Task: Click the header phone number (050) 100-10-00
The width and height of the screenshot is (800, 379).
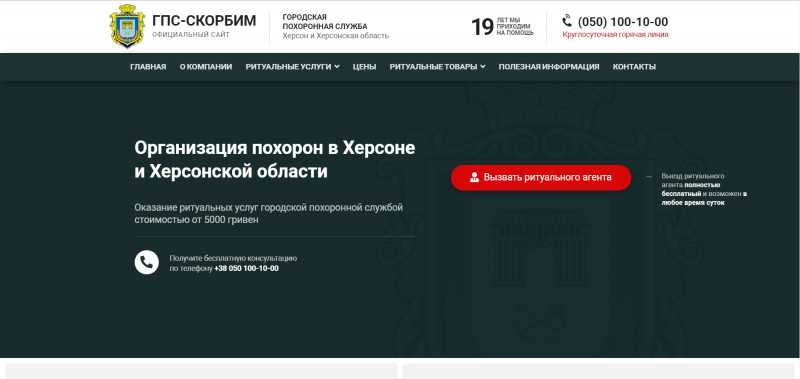Action: pos(622,22)
